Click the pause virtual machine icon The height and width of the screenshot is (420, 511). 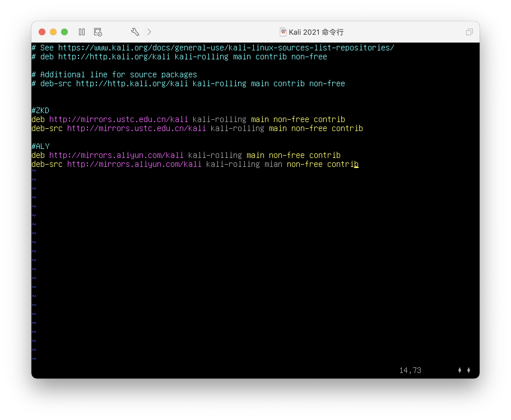tap(82, 32)
